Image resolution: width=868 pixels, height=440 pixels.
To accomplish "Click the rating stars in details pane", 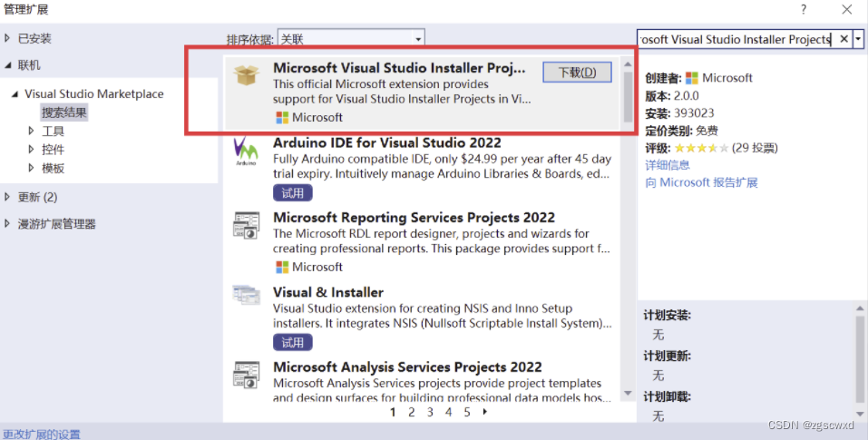I will coord(701,148).
